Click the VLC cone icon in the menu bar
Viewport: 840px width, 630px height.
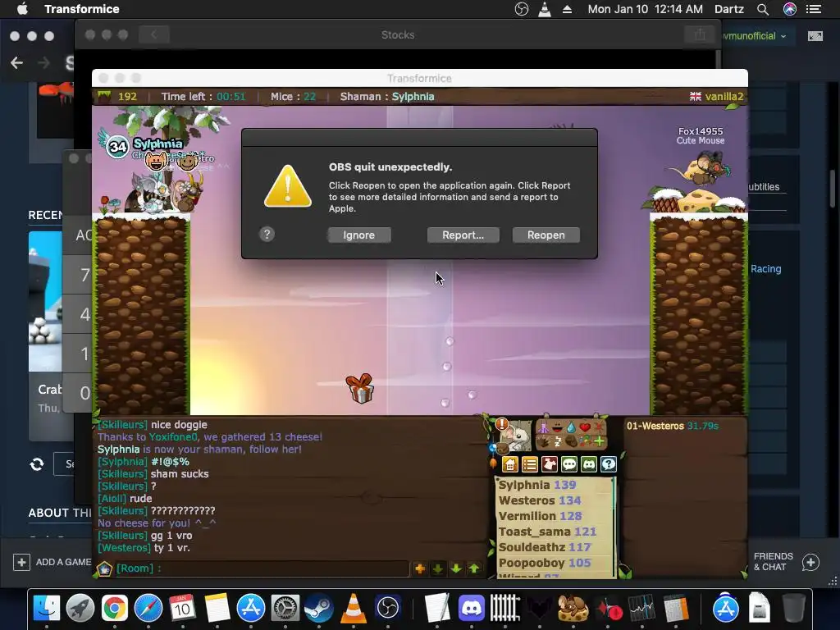(545, 9)
